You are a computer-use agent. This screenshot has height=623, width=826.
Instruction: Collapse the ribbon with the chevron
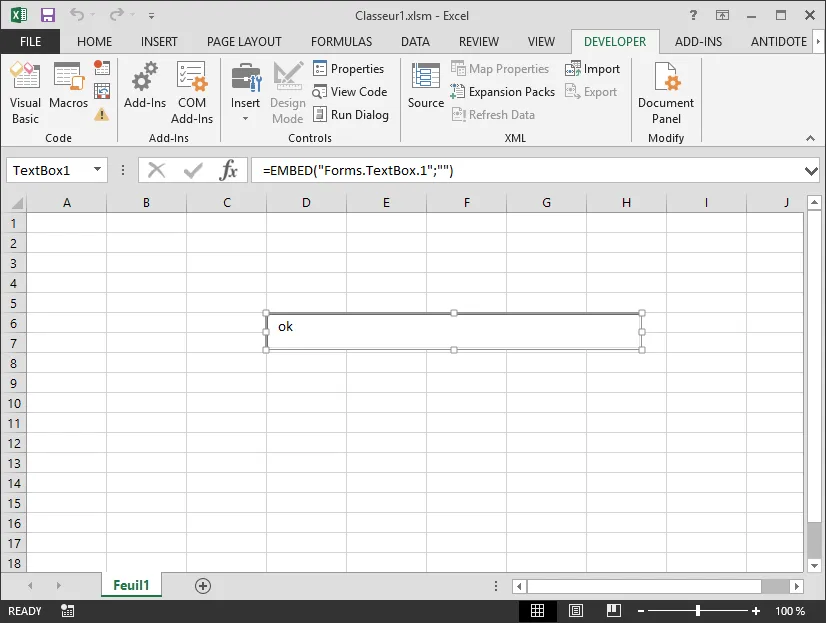coord(810,138)
